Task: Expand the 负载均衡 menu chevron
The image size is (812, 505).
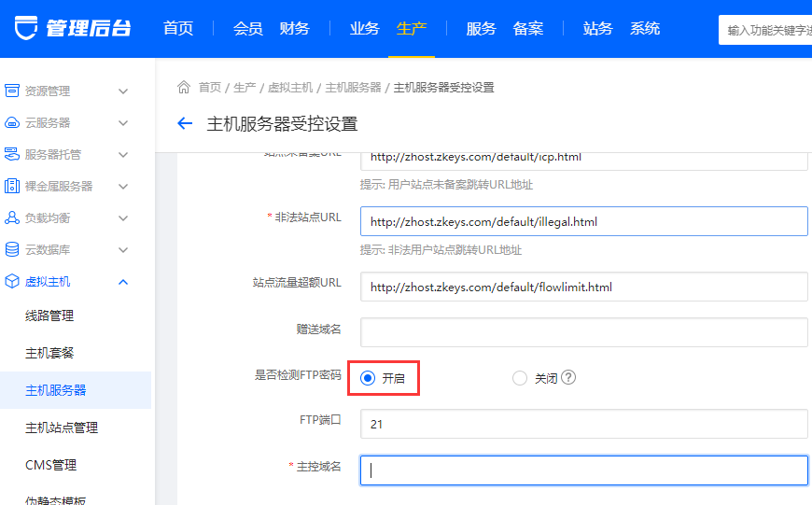Action: 123,218
